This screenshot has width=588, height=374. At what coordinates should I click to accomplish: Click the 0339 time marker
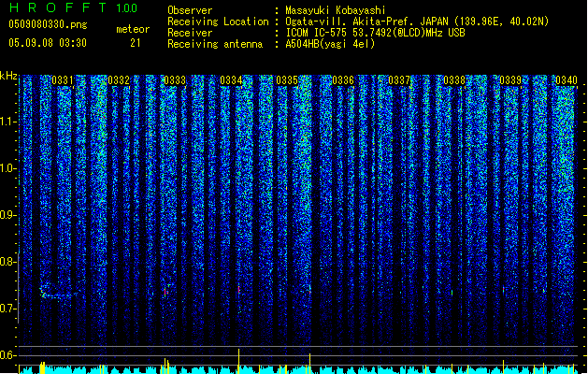point(510,80)
